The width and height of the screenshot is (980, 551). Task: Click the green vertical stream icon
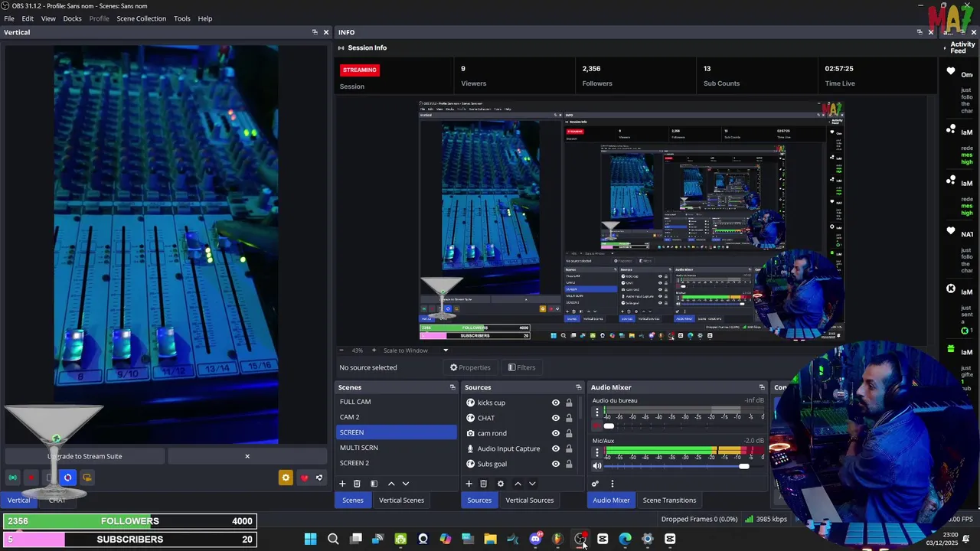click(x=13, y=478)
